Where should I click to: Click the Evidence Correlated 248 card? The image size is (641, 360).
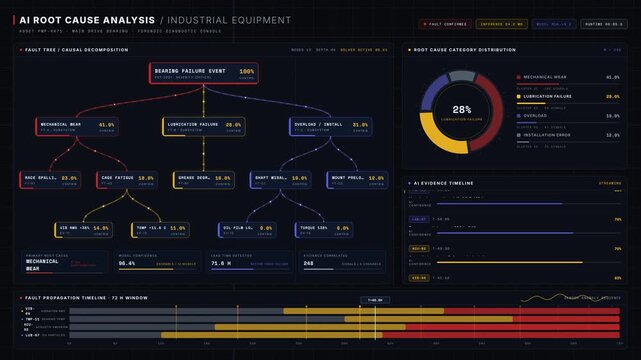(x=342, y=262)
